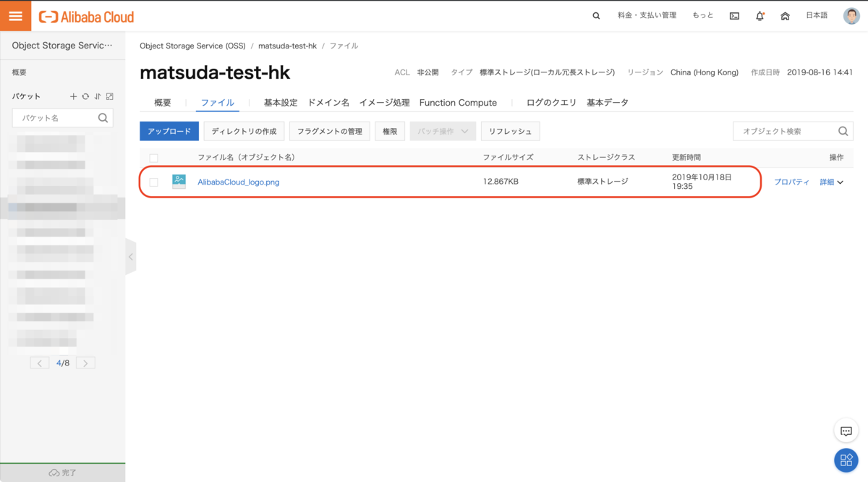Click the 12.867KB file size cell
This screenshot has width=868, height=482.
(501, 182)
